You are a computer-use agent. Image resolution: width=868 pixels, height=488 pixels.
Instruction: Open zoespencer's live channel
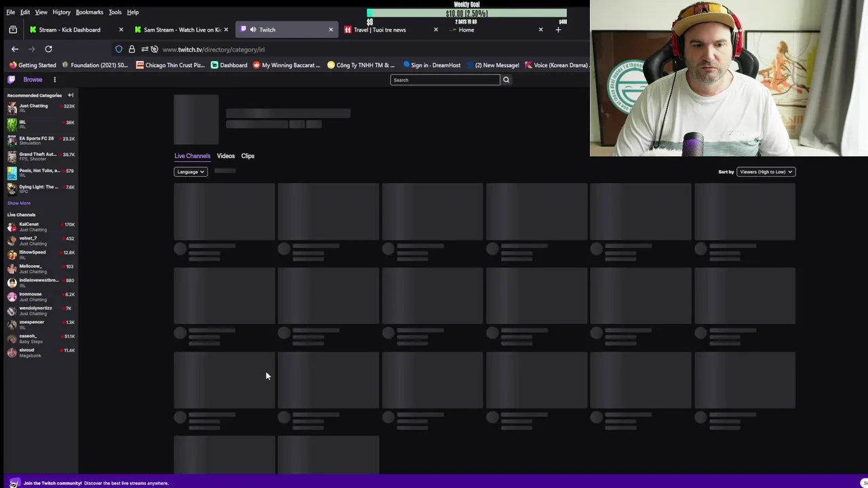pos(41,324)
